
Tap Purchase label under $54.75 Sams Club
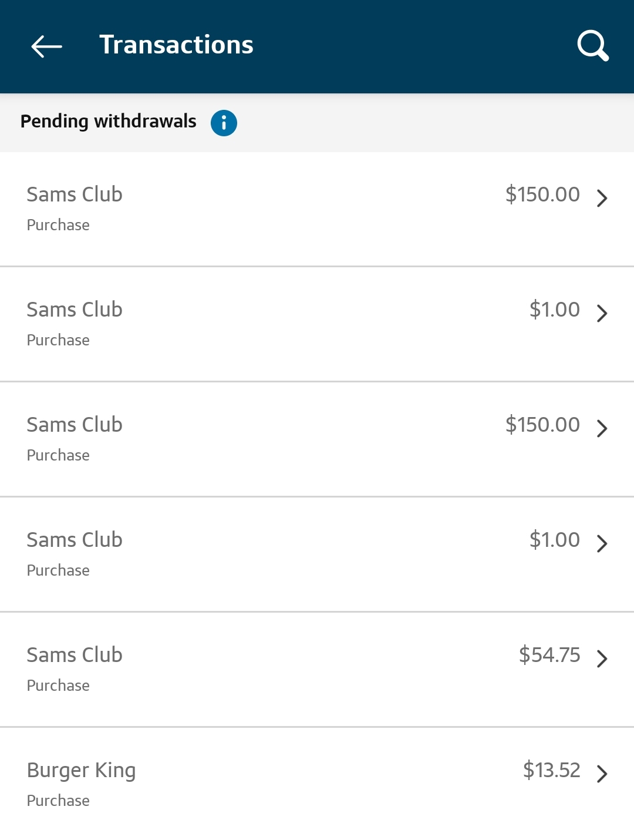pyautogui.click(x=58, y=686)
